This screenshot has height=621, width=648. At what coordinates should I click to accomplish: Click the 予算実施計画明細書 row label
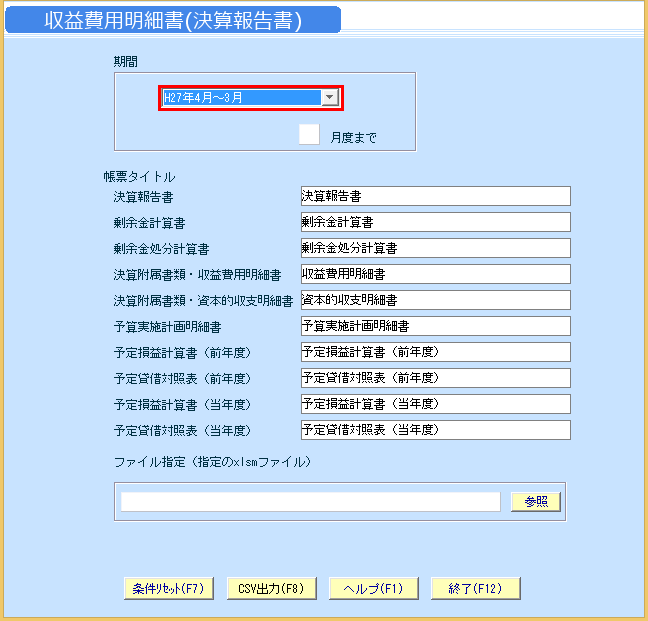(167, 327)
